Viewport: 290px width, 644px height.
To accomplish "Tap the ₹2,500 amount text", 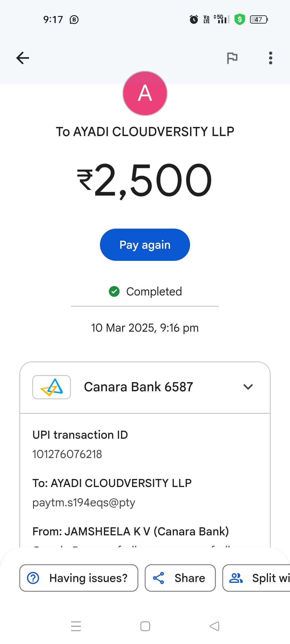I will coord(145,180).
